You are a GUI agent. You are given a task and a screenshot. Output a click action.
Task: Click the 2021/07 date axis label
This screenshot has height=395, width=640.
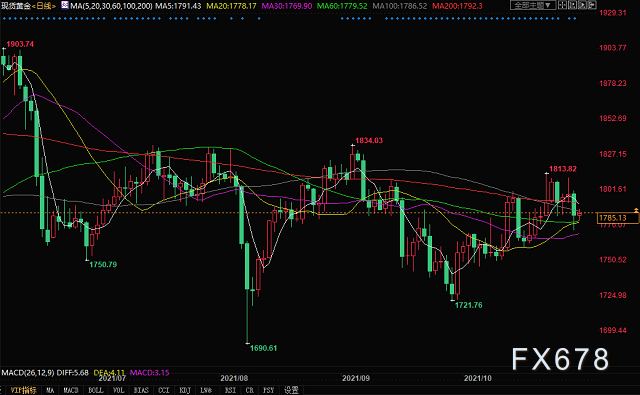click(x=112, y=378)
